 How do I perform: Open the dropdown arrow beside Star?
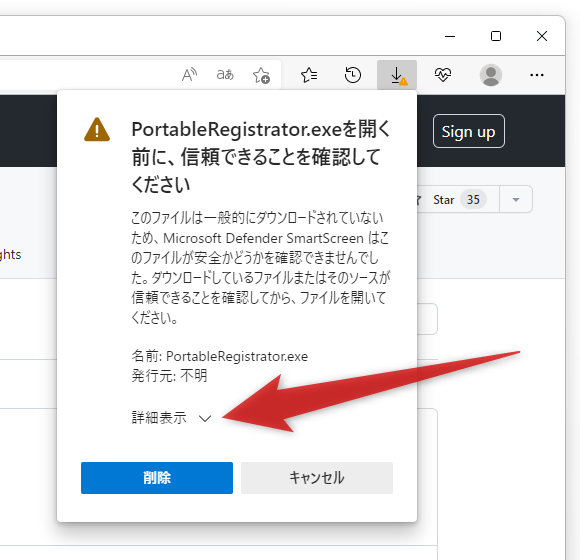click(516, 200)
